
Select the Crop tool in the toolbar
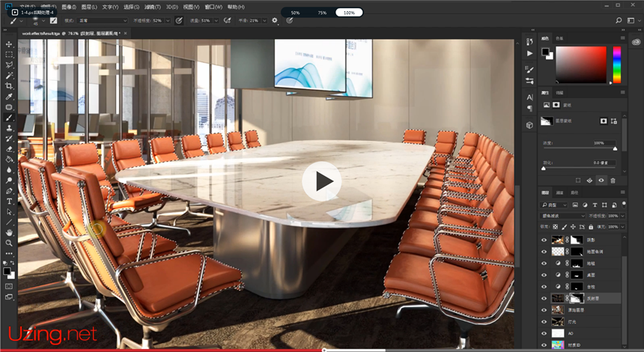[x=9, y=86]
